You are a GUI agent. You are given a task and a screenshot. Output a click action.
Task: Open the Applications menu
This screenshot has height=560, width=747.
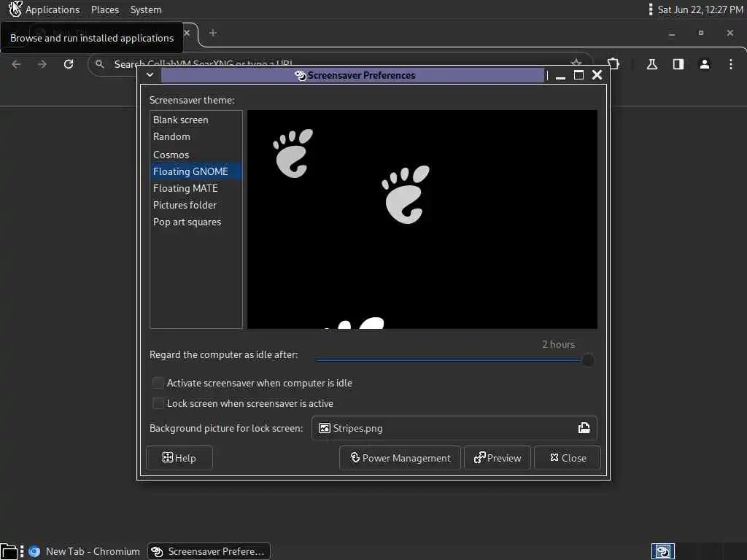coord(53,9)
